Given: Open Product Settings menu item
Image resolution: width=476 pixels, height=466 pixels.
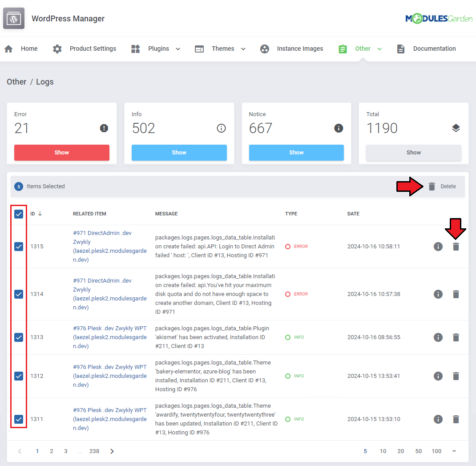Looking at the screenshot, I should point(93,49).
